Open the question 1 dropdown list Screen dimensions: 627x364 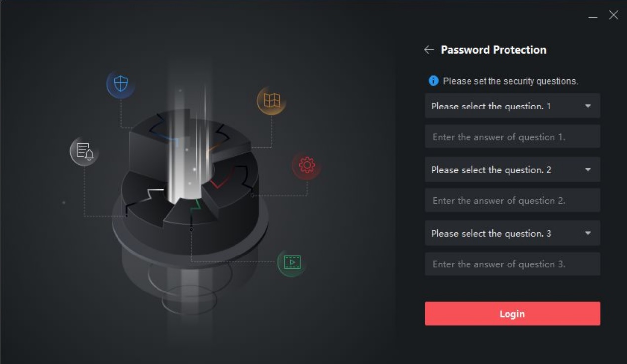coord(512,106)
